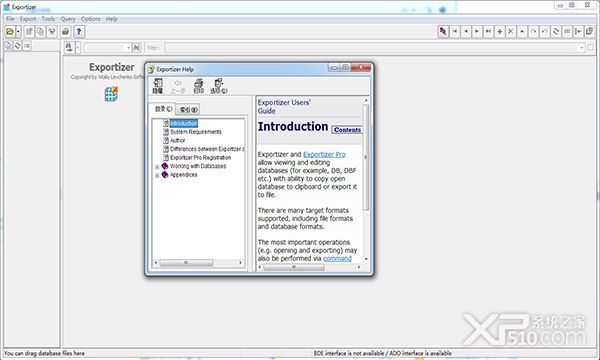
Task: Go to previous record arrow icon
Action: [466, 31]
